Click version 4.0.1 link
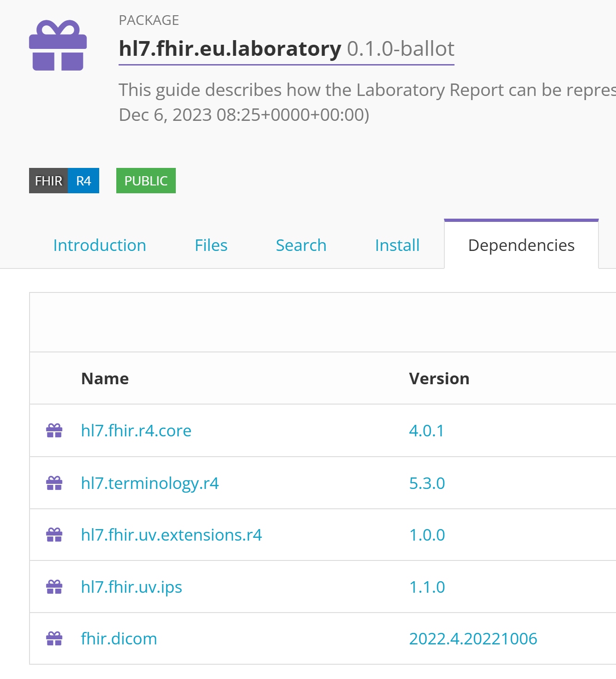The width and height of the screenshot is (616, 679). (x=426, y=431)
